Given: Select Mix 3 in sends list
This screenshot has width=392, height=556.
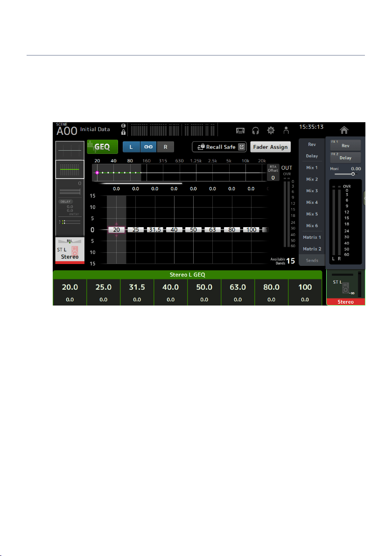Looking at the screenshot, I should [x=312, y=191].
